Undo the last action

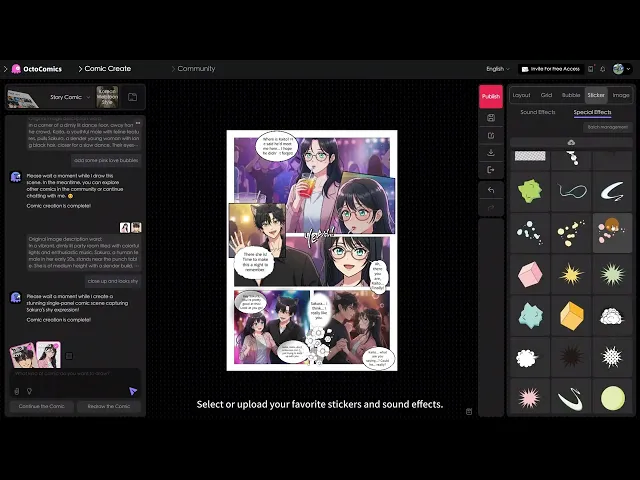[491, 190]
